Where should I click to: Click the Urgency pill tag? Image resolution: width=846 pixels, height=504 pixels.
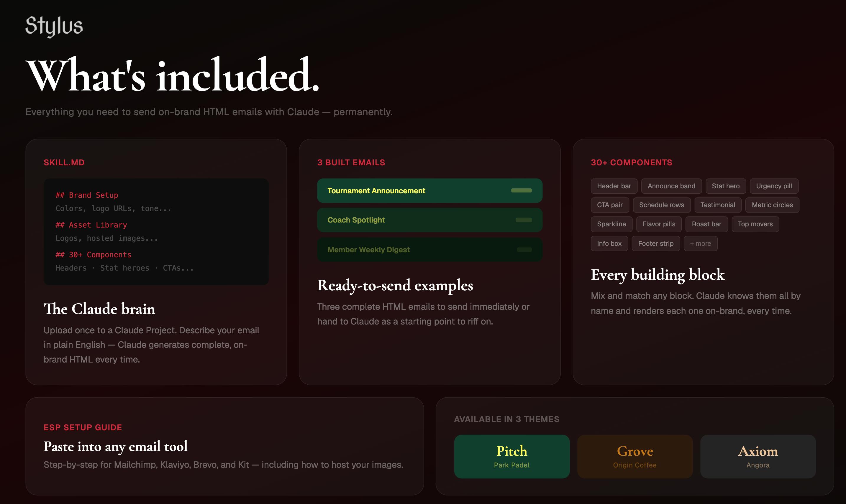(774, 186)
